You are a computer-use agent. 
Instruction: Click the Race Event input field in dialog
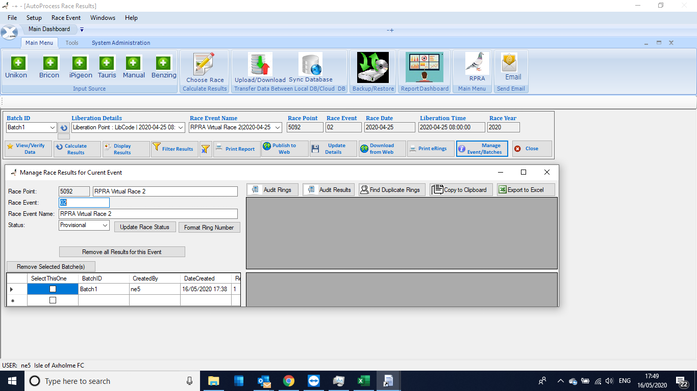click(x=84, y=203)
